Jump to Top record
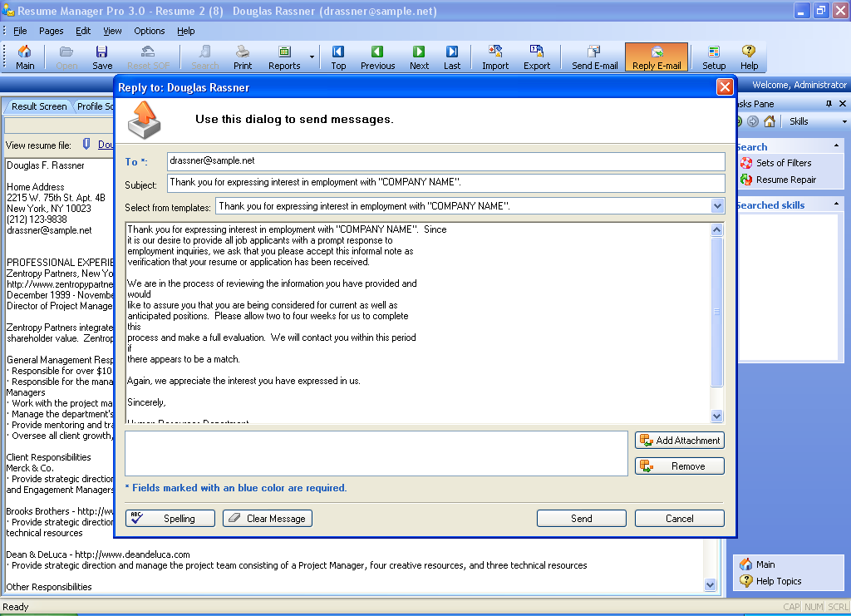This screenshot has height=616, width=851. (x=338, y=57)
